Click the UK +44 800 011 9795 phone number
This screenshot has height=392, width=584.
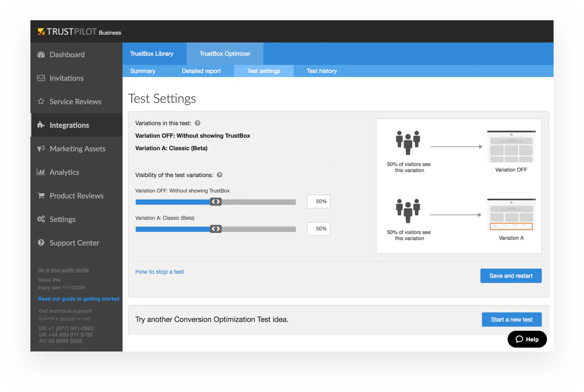(66, 335)
